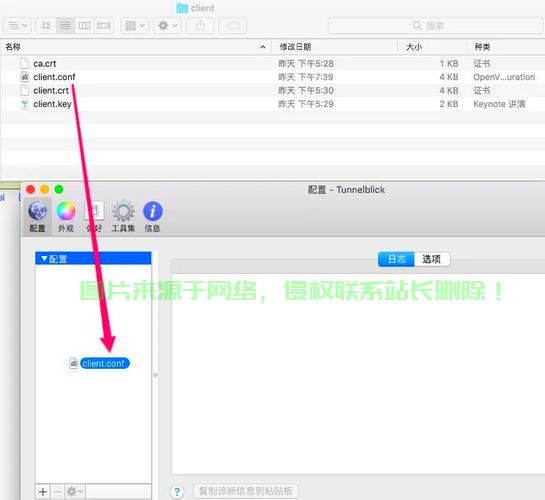
Task: Minimize the Tunnelblick window
Action: 45,189
